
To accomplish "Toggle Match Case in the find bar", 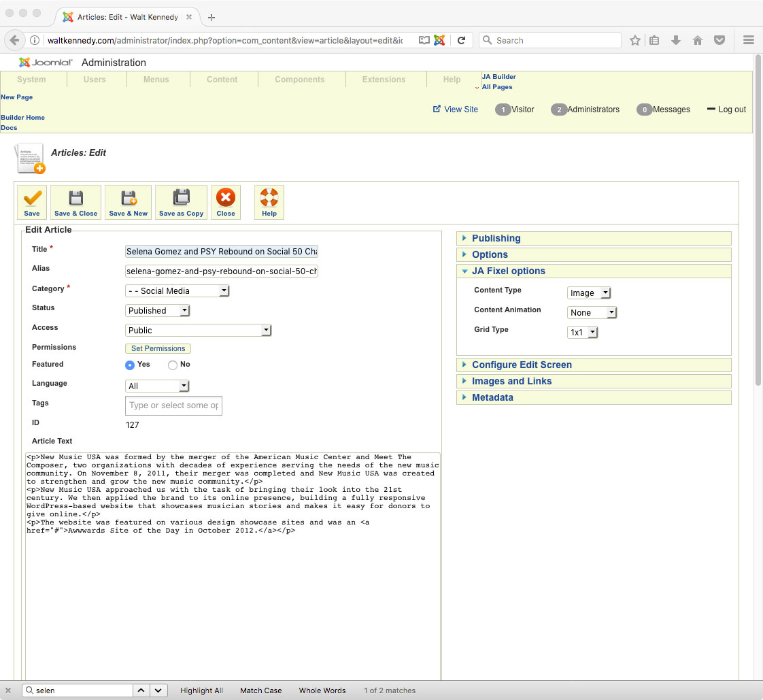I will point(260,690).
